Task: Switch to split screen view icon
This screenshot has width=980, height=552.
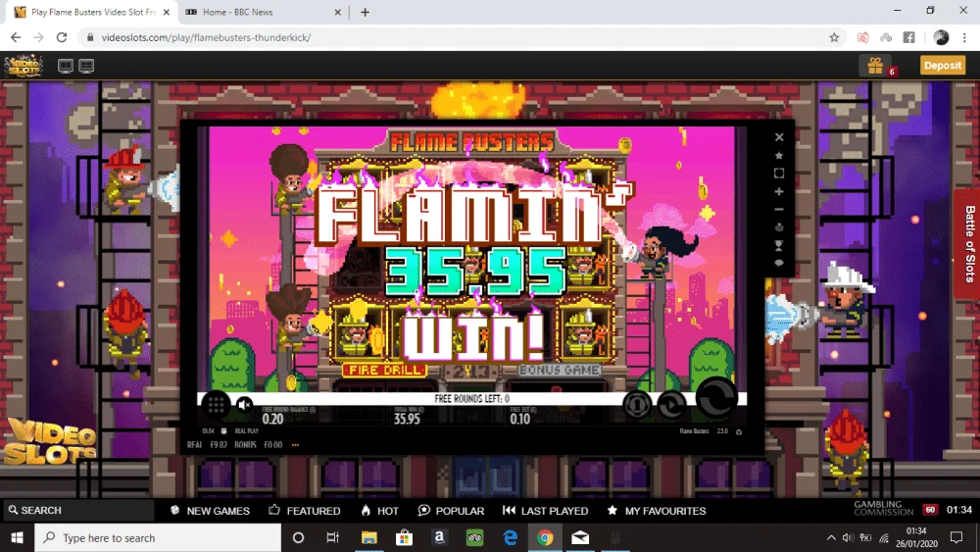Action: 86,66
